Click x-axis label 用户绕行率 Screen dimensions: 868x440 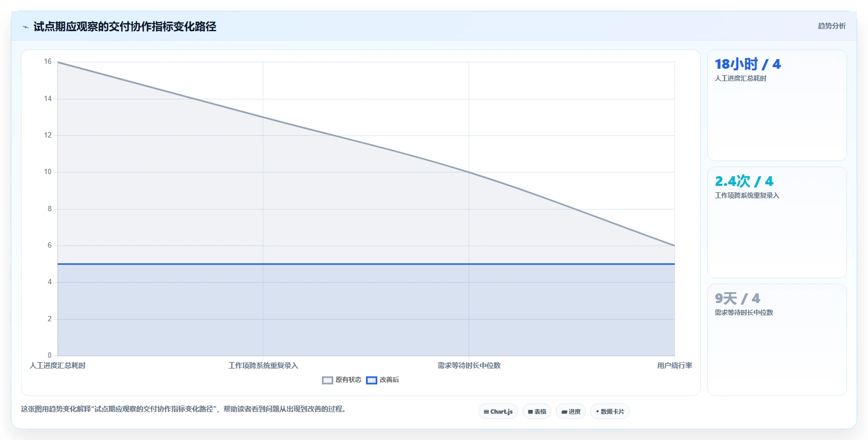[x=675, y=365]
